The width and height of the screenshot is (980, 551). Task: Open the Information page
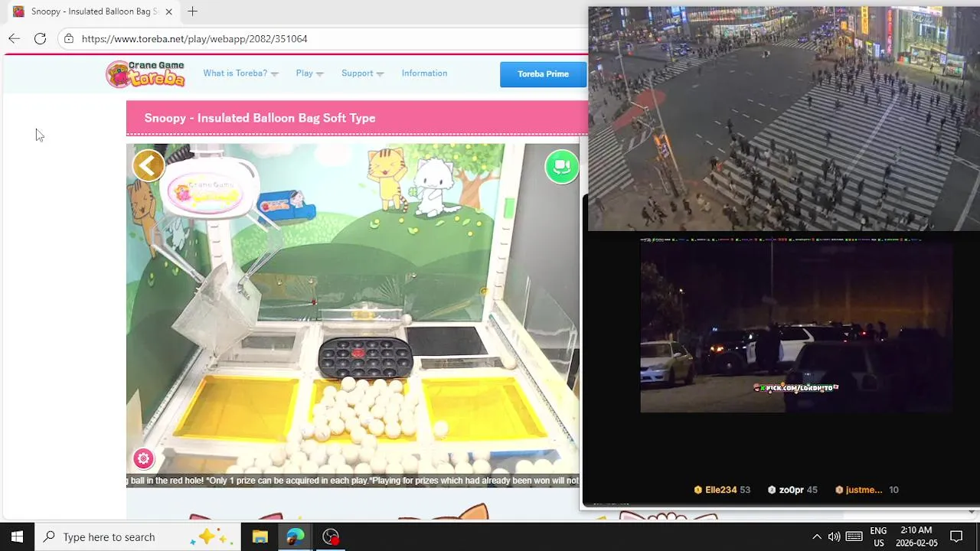click(x=424, y=73)
